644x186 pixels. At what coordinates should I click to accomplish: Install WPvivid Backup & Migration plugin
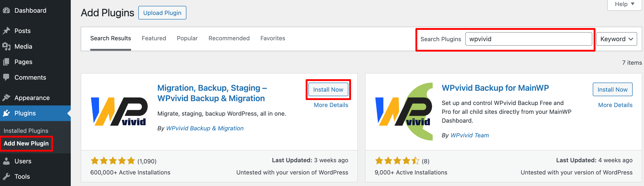328,90
